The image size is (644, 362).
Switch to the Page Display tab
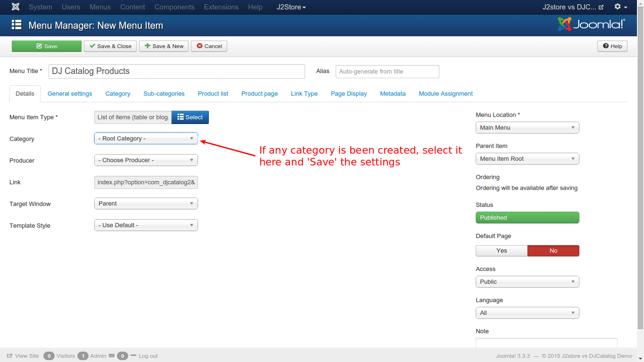pyautogui.click(x=349, y=94)
